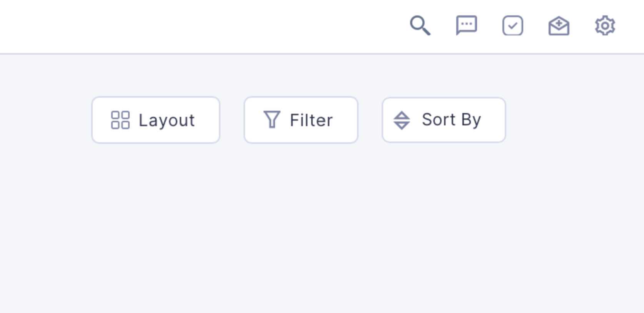Expand the Filter options dropdown
This screenshot has height=313, width=644.
(301, 120)
